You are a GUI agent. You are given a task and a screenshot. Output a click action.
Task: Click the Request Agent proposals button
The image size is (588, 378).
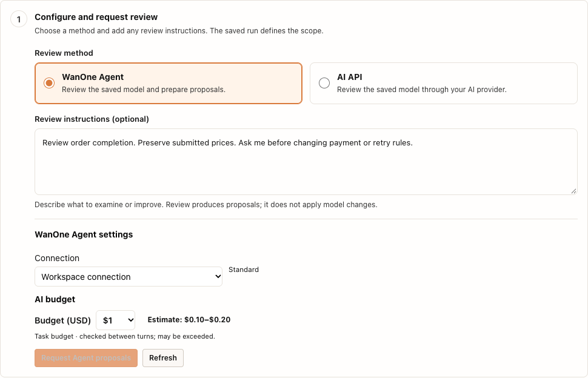pos(86,358)
